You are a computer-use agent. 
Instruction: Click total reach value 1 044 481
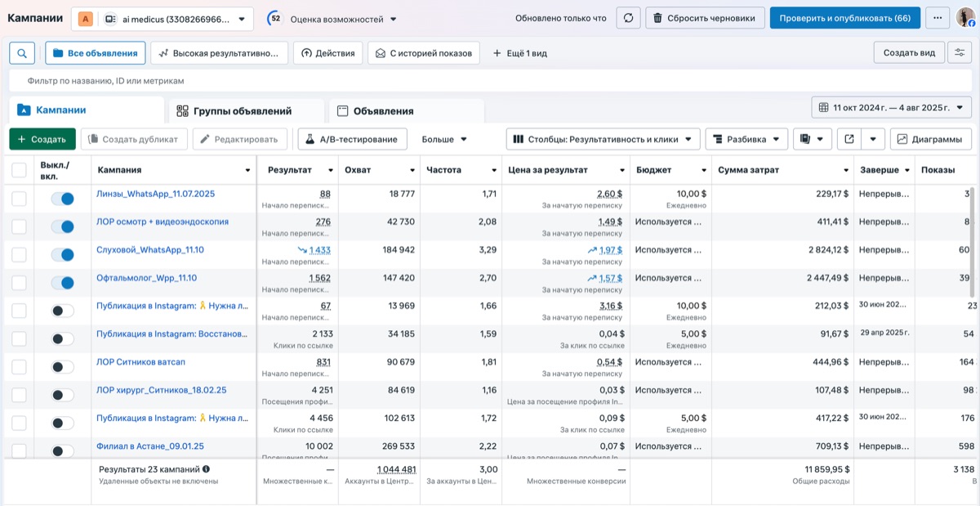(x=396, y=469)
